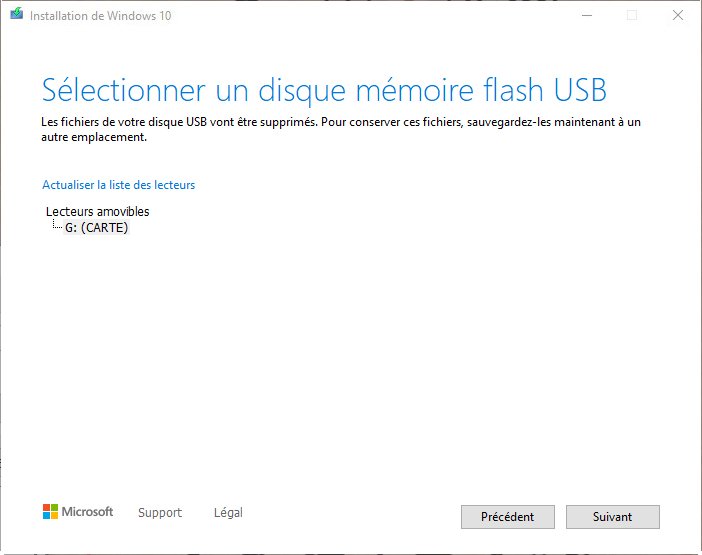Viewport: 702px width, 555px height.
Task: Refresh with Actualiser la liste des lecteurs
Action: click(118, 185)
